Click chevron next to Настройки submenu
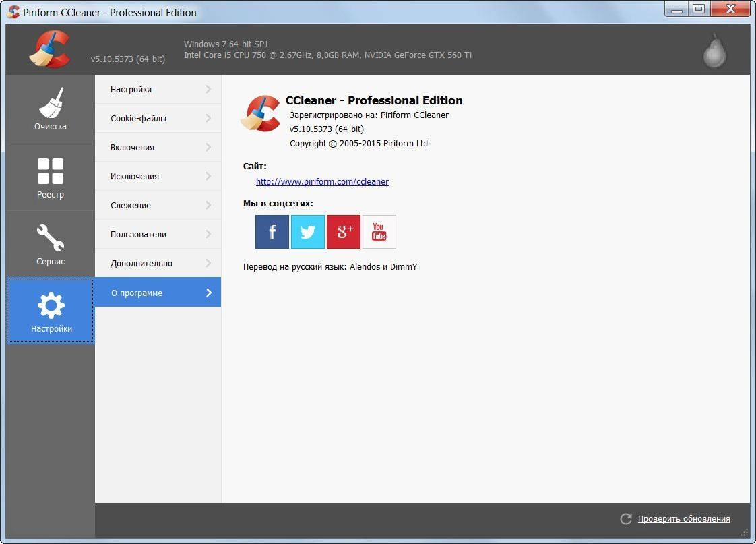This screenshot has width=756, height=544. coord(208,89)
